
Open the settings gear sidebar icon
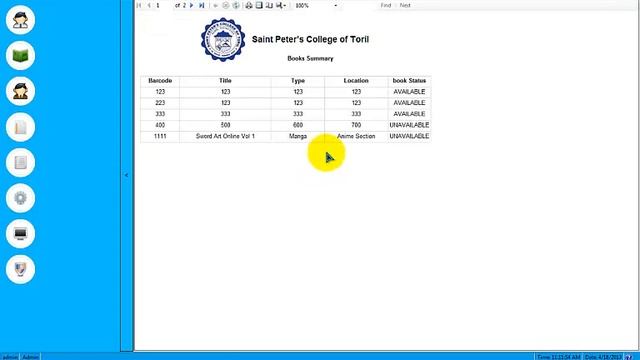[x=20, y=198]
